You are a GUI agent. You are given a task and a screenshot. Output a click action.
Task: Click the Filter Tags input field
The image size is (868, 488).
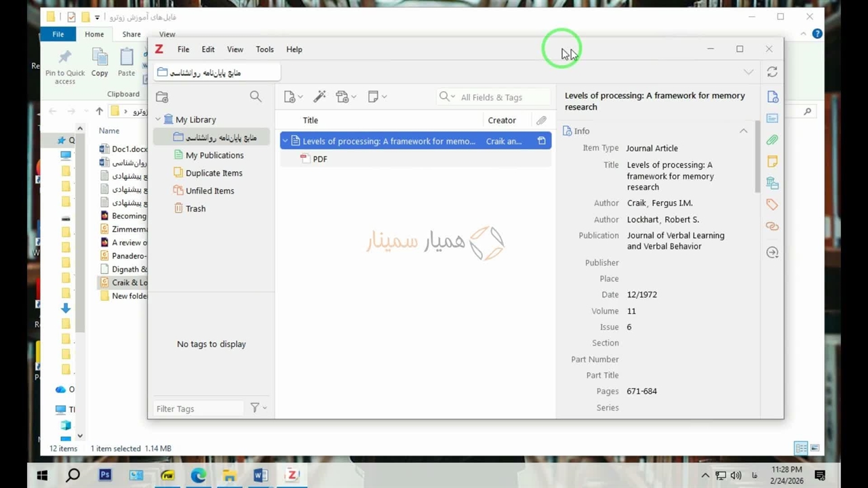pyautogui.click(x=197, y=408)
